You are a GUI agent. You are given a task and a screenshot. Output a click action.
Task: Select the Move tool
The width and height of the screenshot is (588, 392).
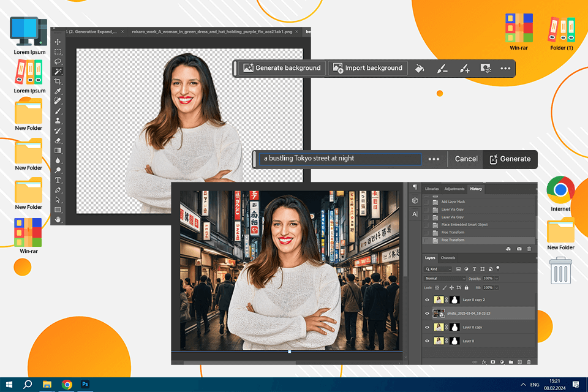pyautogui.click(x=58, y=42)
